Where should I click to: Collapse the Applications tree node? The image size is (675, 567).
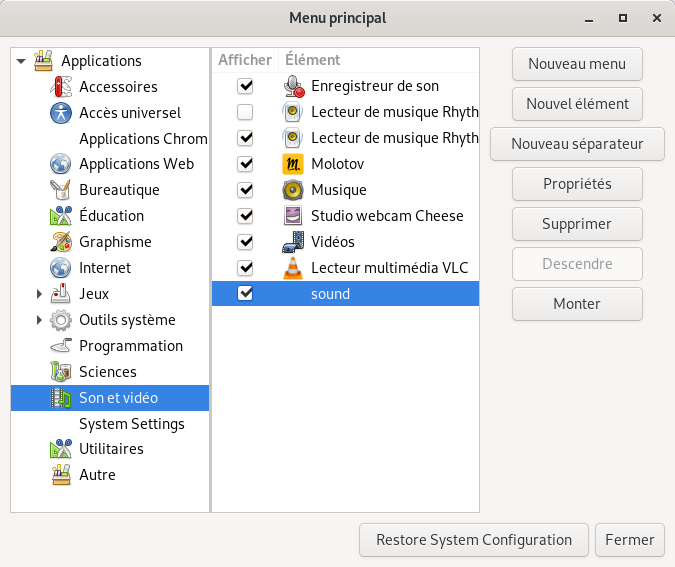(21, 62)
